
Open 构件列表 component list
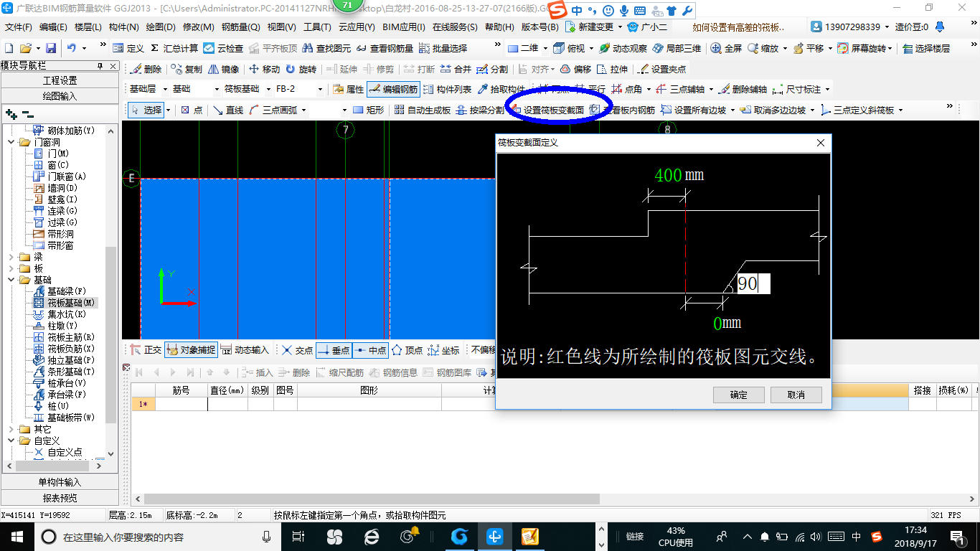tap(448, 90)
